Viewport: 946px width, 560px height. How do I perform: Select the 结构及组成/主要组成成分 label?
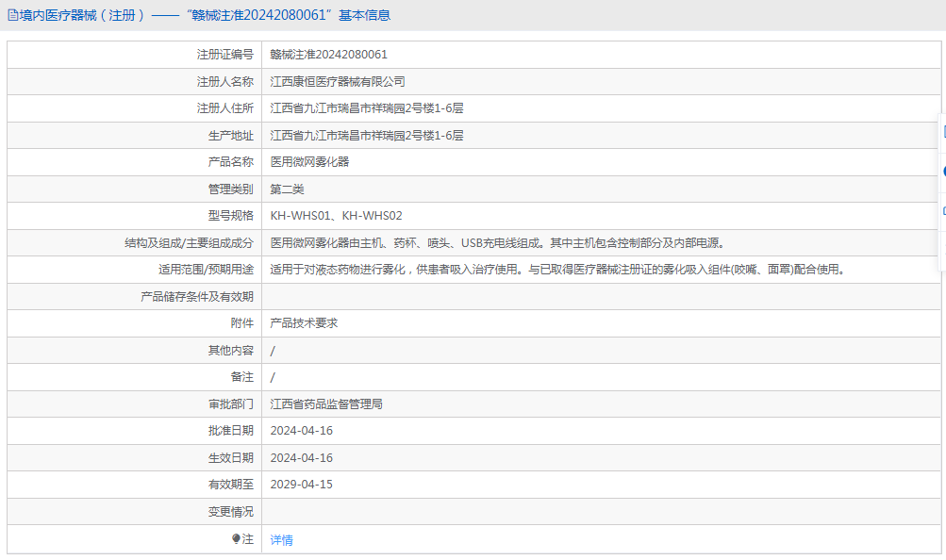point(189,243)
